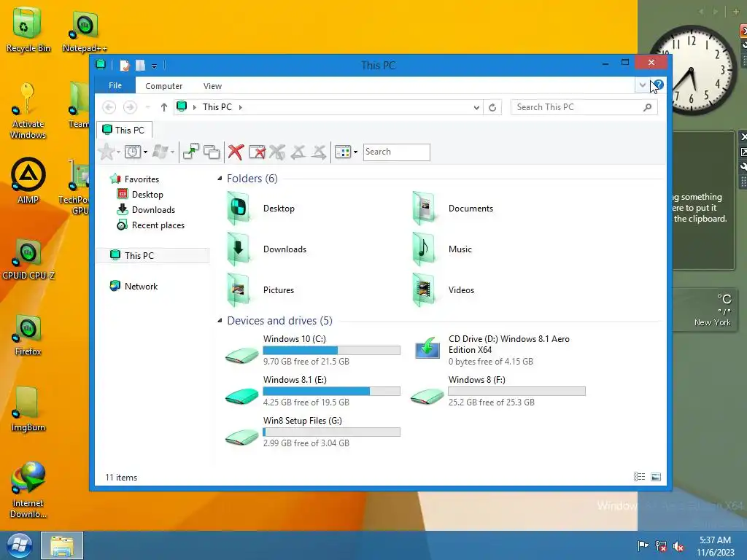
Task: Click the Search This PC field
Action: 584,108
